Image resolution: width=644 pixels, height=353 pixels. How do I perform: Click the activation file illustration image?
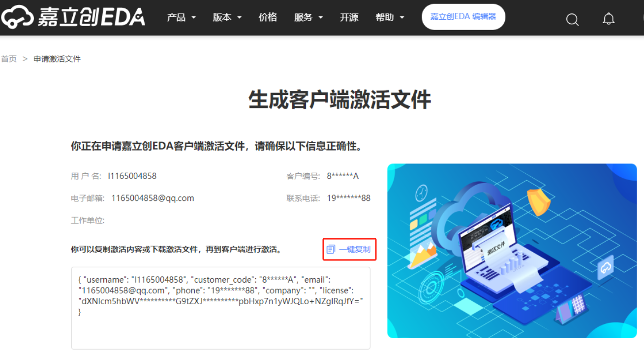[x=512, y=251]
